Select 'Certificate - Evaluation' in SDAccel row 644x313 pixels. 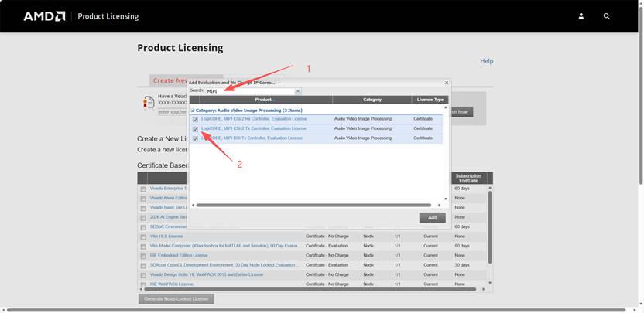pos(327,265)
